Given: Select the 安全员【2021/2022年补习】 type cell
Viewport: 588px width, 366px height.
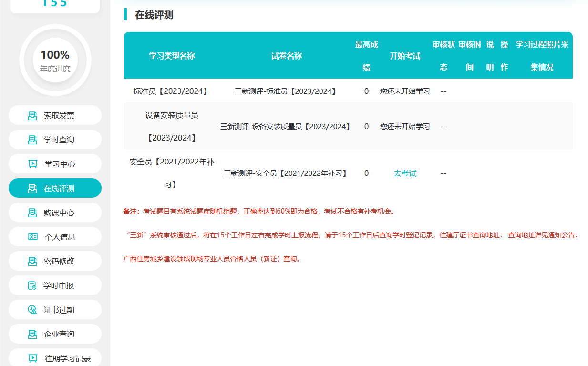Looking at the screenshot, I should (172, 173).
